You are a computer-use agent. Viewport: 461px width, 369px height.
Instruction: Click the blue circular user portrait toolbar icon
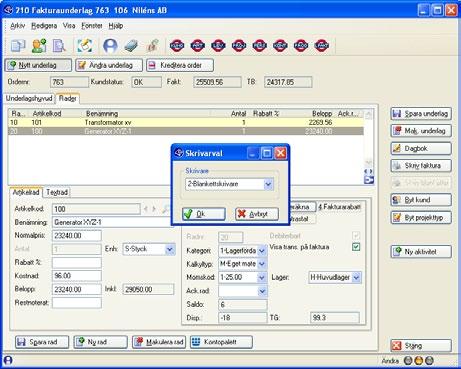click(x=110, y=45)
